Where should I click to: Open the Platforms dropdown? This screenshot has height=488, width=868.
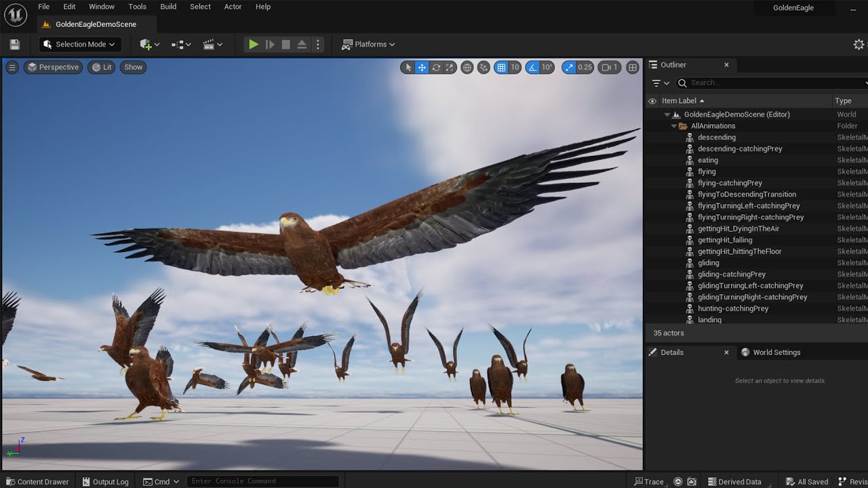coord(368,45)
